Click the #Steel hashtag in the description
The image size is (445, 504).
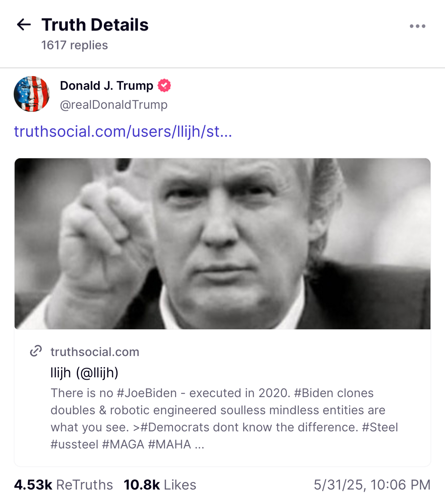pyautogui.click(x=380, y=427)
